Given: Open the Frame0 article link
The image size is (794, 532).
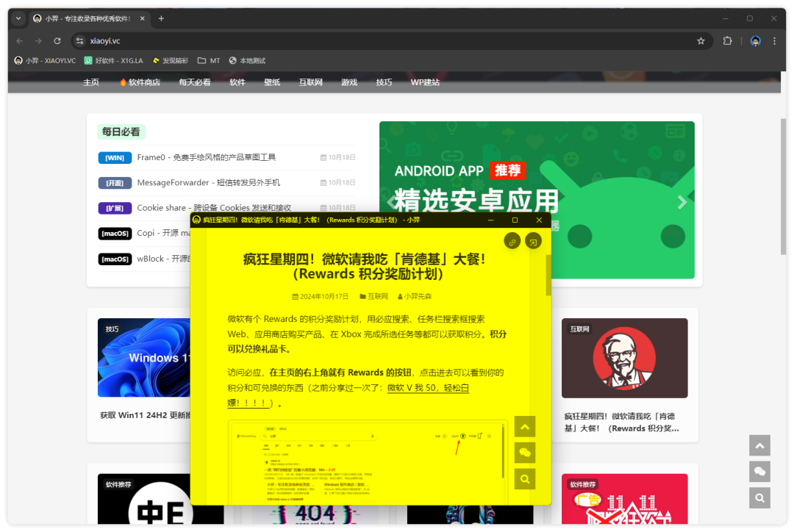Looking at the screenshot, I should 207,157.
